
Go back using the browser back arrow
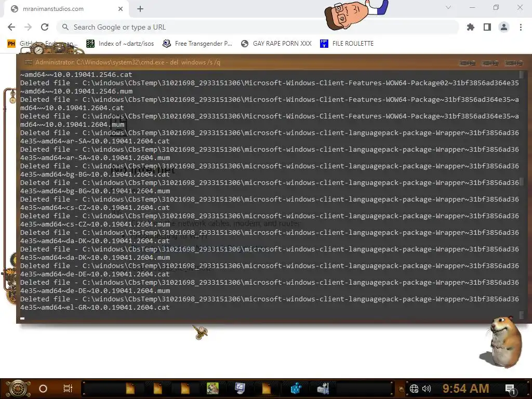(11, 27)
